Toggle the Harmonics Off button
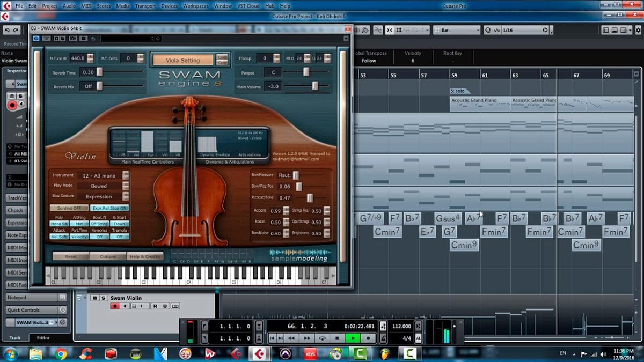This screenshot has height=362, width=644. pyautogui.click(x=100, y=237)
